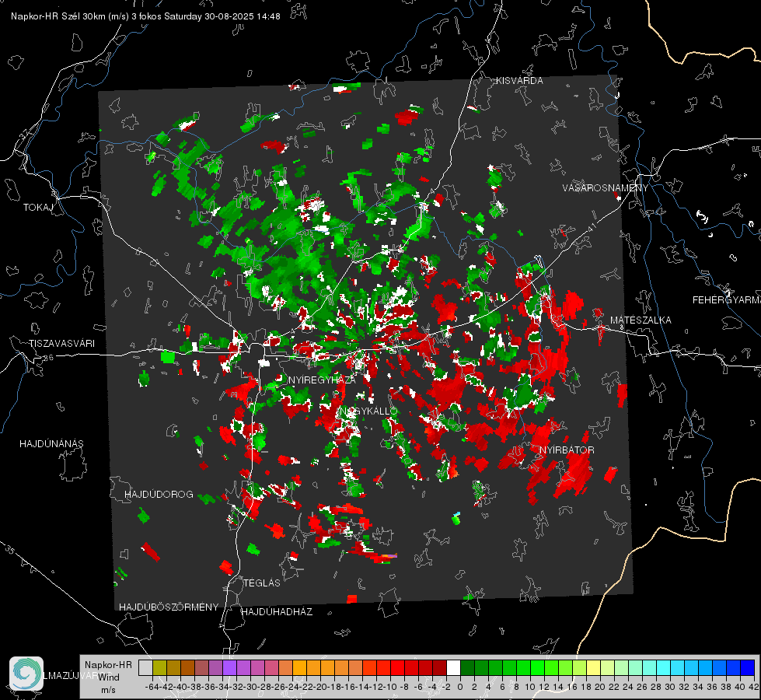Click the radar title text with the date
761x700 pixels.
145,16
